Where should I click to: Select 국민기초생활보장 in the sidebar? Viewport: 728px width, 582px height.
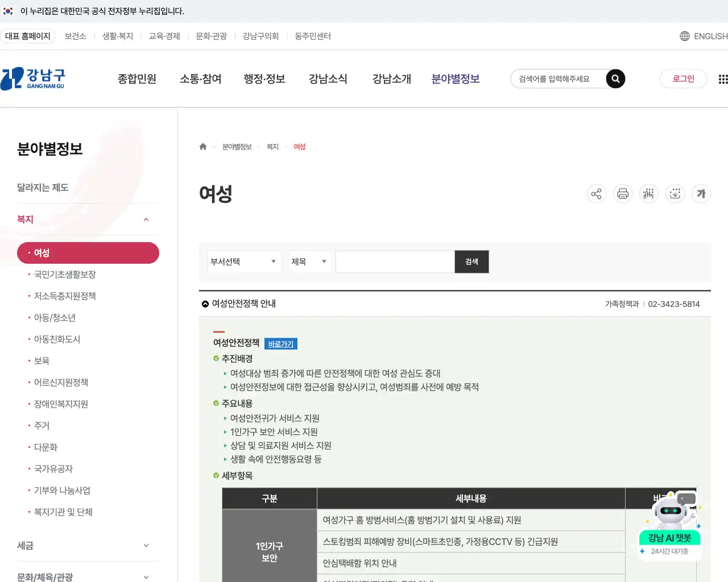click(65, 275)
